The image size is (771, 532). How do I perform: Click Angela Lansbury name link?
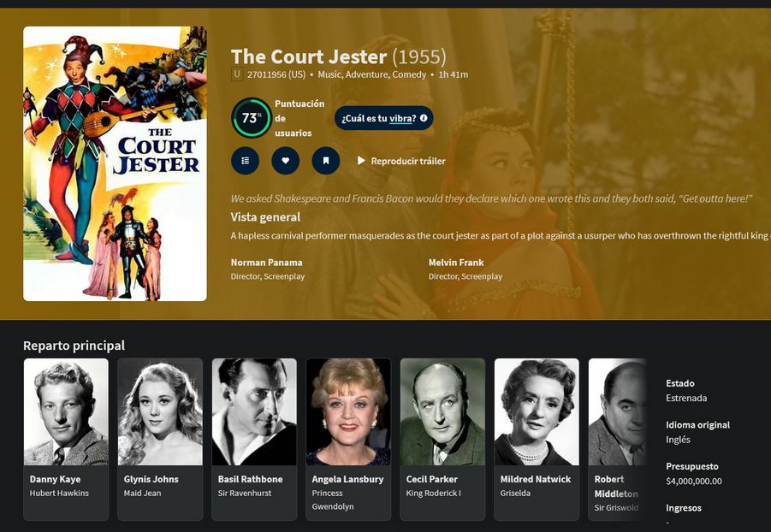pos(347,479)
